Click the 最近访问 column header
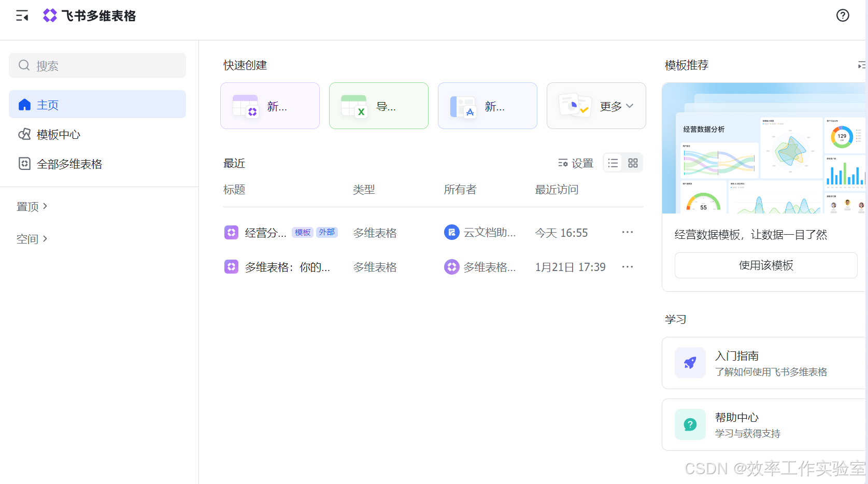868x484 pixels. pyautogui.click(x=557, y=190)
